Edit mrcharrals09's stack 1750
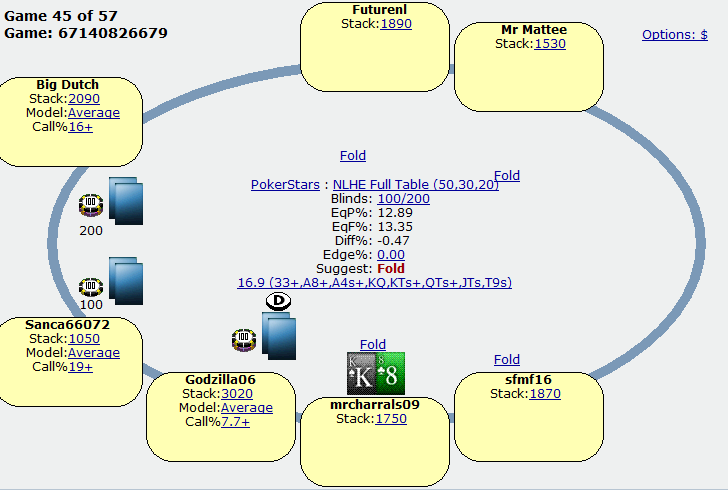 (x=391, y=418)
